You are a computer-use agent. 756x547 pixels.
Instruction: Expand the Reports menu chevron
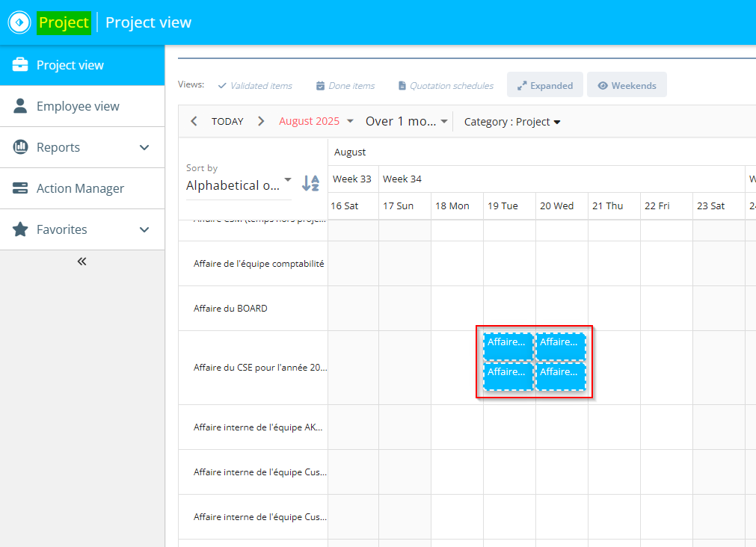[145, 147]
